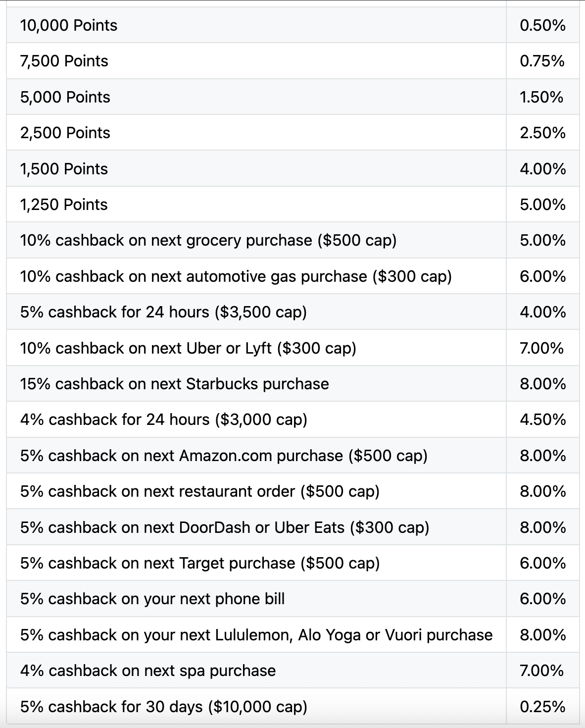Select the Target purchase cashback cell
Viewport: 585px width, 728px height.
(x=200, y=563)
